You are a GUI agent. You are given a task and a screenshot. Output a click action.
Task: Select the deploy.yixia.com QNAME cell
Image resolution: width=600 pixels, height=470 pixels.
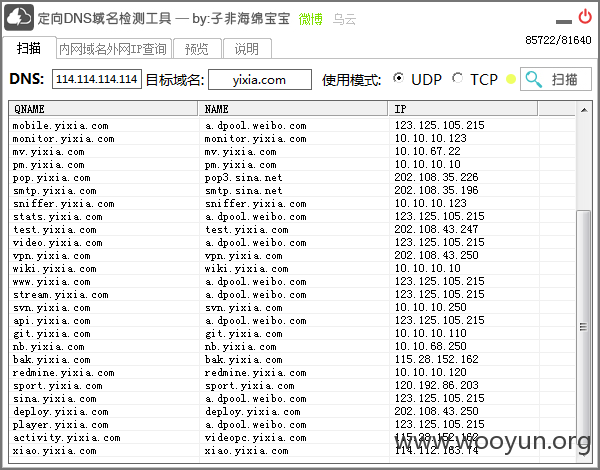(x=61, y=412)
